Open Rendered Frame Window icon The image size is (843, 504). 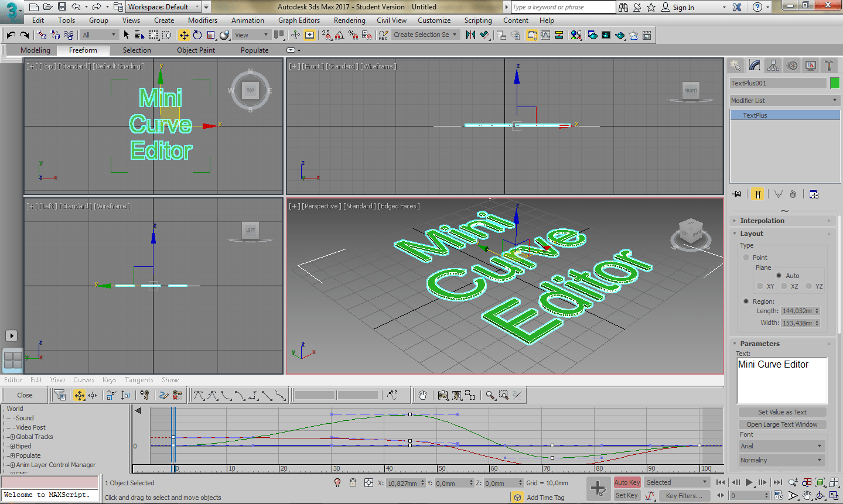pos(606,35)
